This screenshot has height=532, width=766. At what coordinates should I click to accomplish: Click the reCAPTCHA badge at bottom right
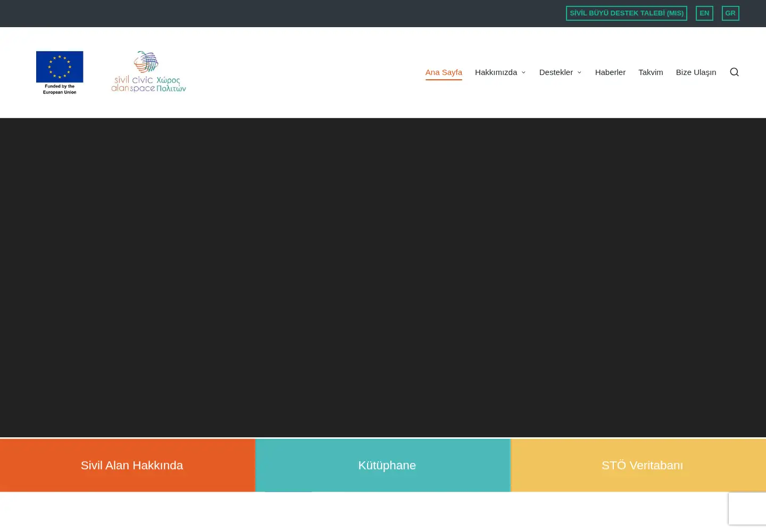pos(747,509)
